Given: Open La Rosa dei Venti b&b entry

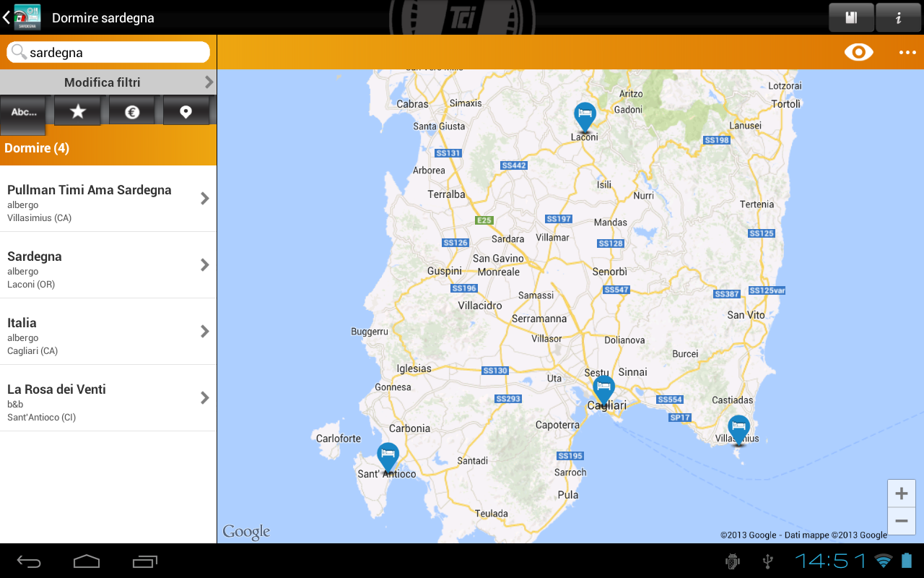Looking at the screenshot, I should 108,398.
